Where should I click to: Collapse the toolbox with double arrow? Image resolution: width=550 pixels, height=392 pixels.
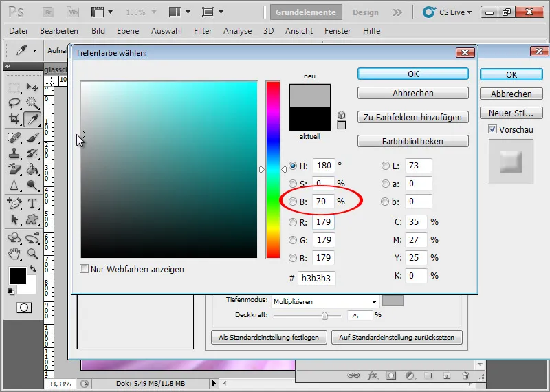click(8, 66)
